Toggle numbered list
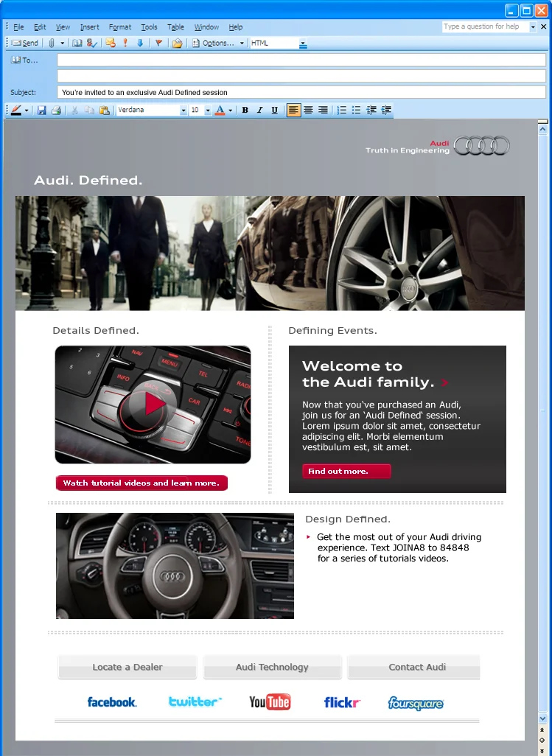The height and width of the screenshot is (756, 552). click(x=341, y=110)
